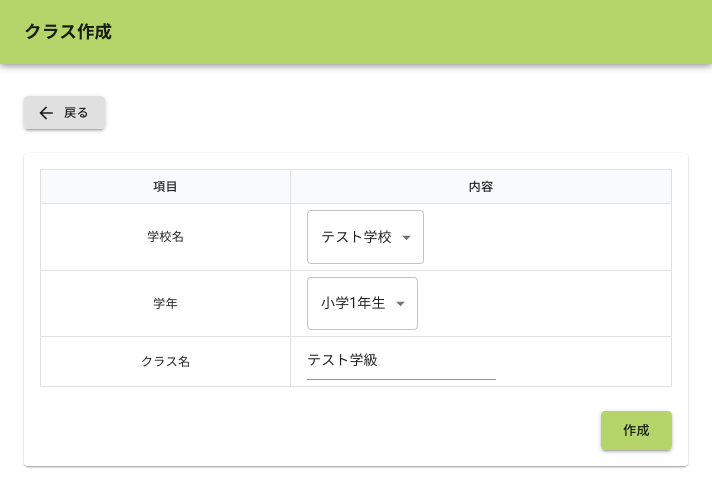Select the クラス名 row label
The width and height of the screenshot is (712, 477).
pyautogui.click(x=165, y=362)
